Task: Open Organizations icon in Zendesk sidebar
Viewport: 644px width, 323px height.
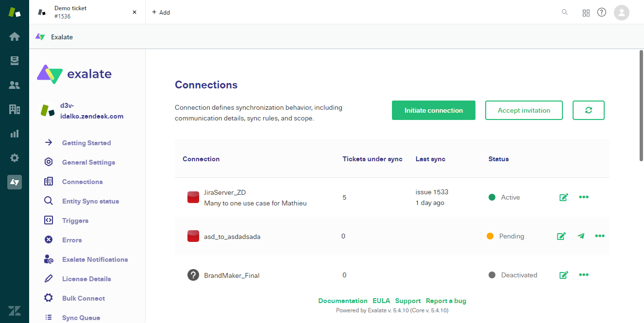Action: [15, 109]
